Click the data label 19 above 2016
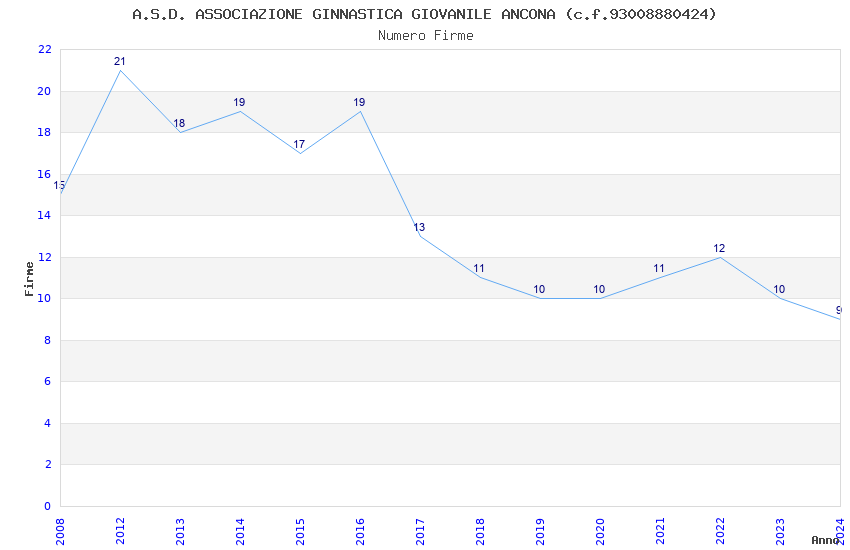The image size is (850, 550). [359, 102]
